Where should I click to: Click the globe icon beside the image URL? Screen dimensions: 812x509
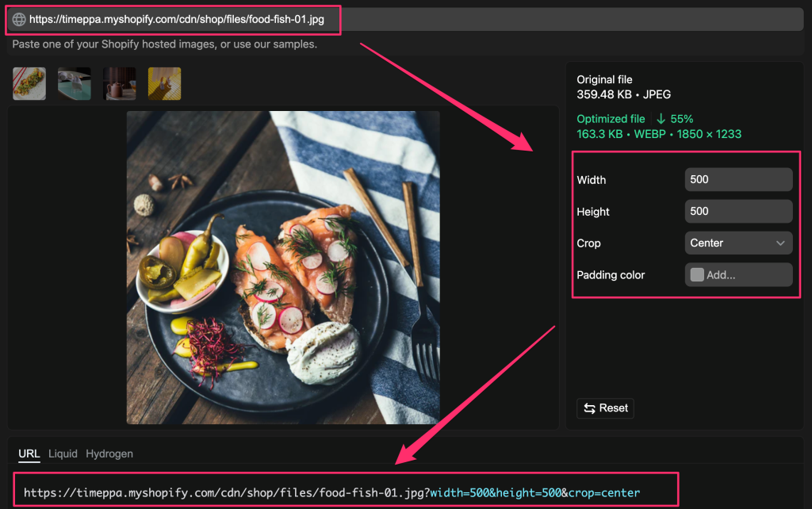(x=19, y=20)
